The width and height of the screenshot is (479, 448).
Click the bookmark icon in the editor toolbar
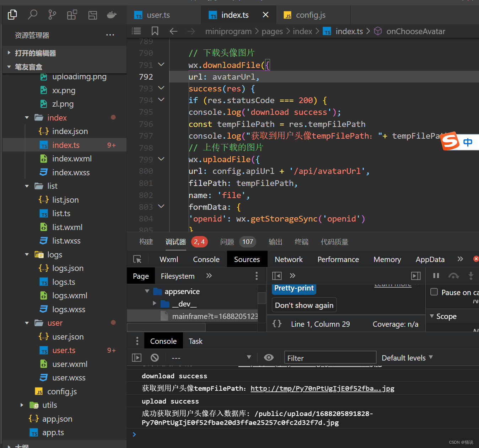[x=155, y=31]
